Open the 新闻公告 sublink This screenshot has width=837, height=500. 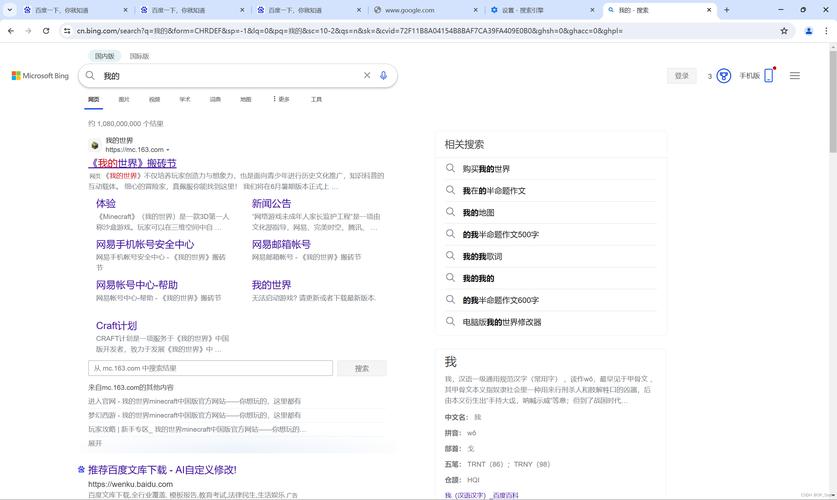271,203
